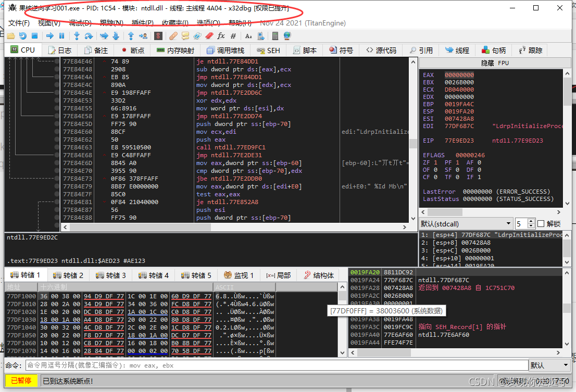Screen dimensions: 576x392
Task: Select the EIP register value 77E9ED23
Action: tap(459, 141)
